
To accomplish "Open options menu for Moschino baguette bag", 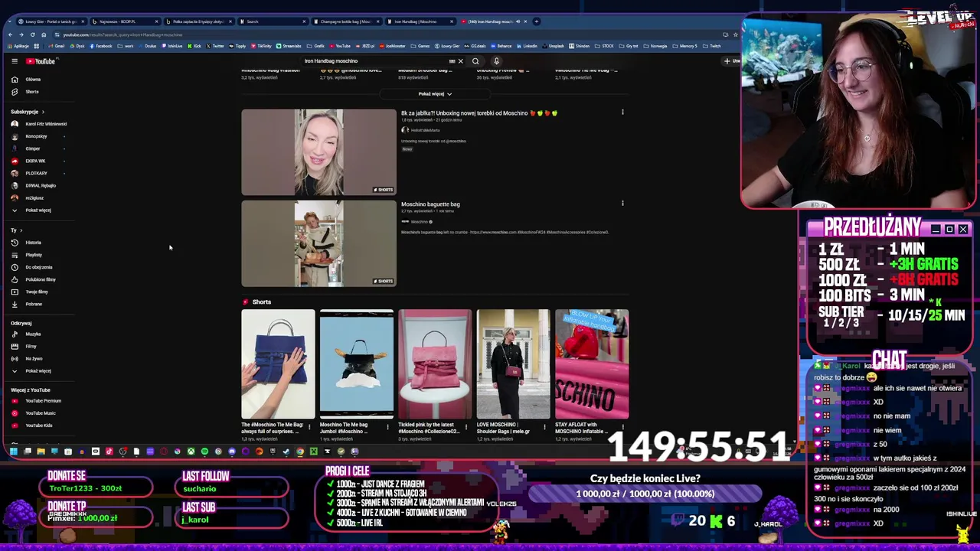I will 622,204.
